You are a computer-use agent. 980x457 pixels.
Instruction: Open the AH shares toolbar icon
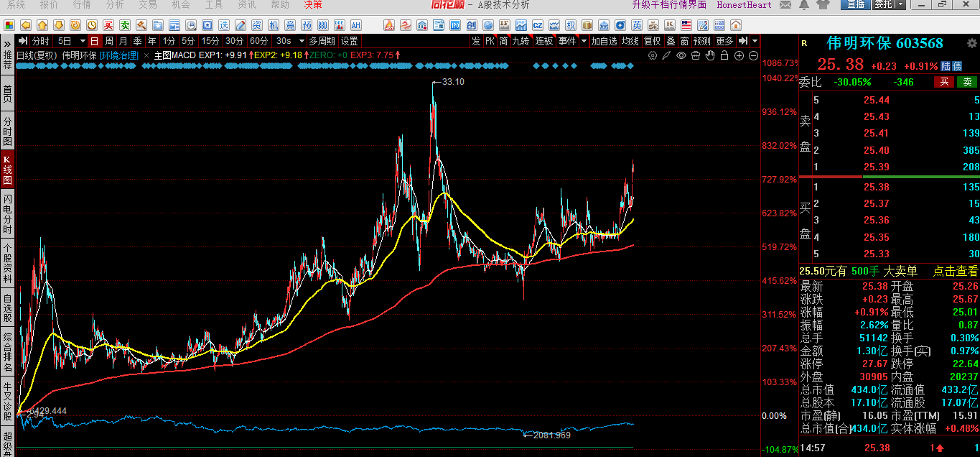(x=355, y=26)
